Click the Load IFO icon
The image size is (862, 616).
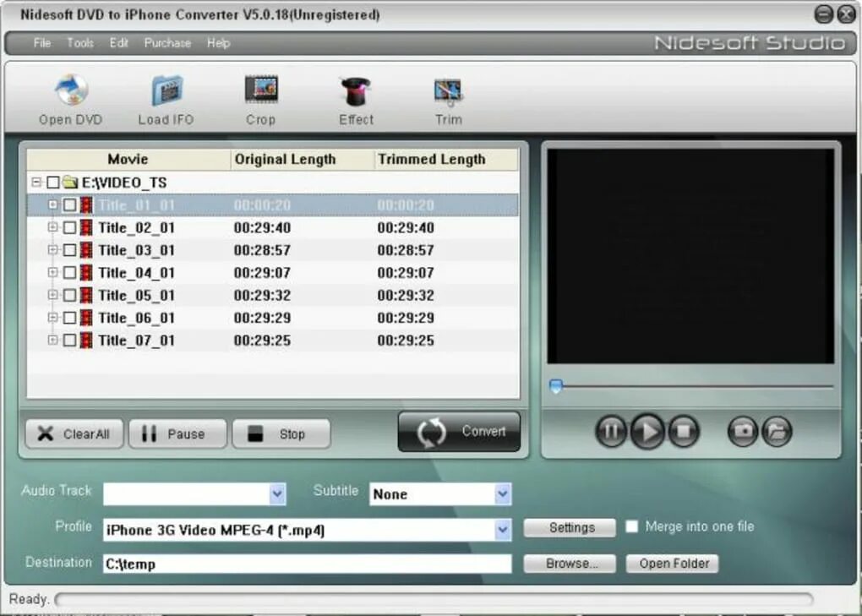pos(166,90)
